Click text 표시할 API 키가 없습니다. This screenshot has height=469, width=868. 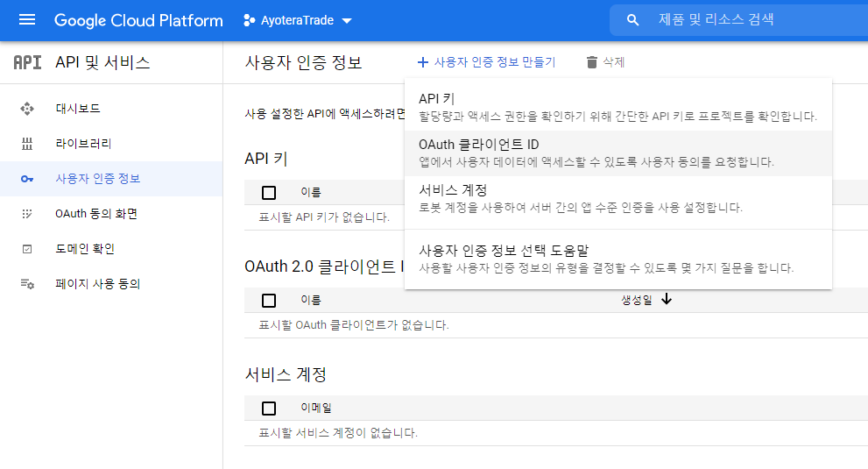pos(324,217)
